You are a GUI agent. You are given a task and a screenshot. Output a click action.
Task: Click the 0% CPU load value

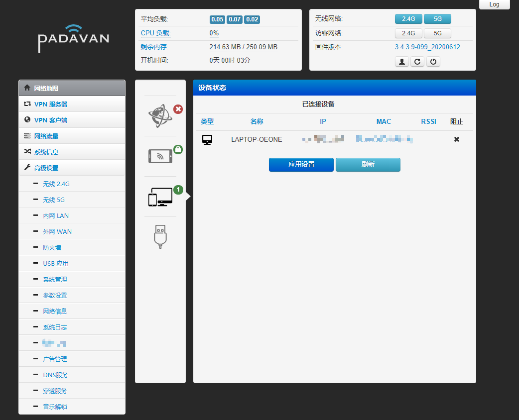(214, 33)
